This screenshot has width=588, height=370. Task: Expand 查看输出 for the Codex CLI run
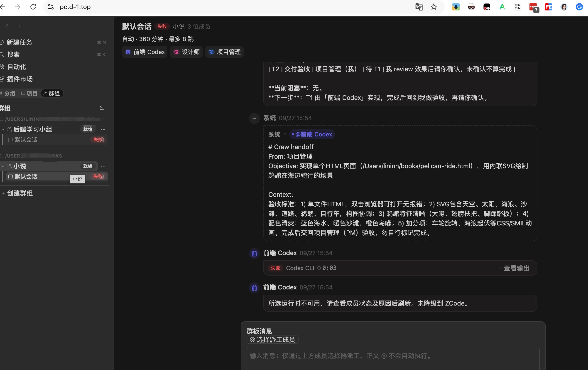coord(514,268)
